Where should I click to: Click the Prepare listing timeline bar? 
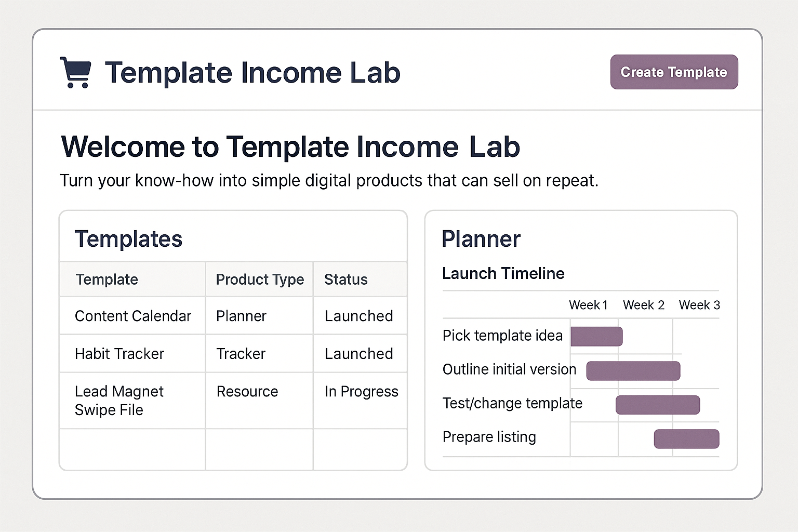click(x=686, y=438)
